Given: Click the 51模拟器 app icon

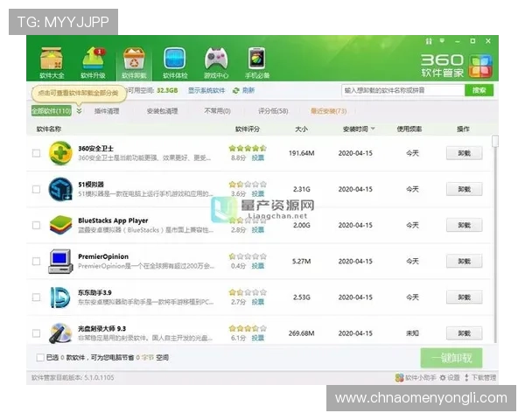Looking at the screenshot, I should [x=60, y=189].
